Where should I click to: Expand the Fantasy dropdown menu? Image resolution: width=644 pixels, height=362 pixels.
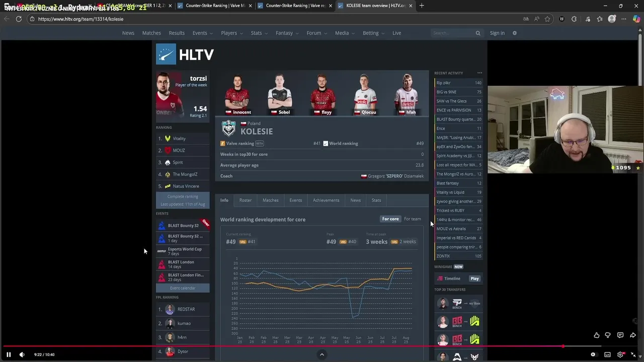click(x=287, y=33)
